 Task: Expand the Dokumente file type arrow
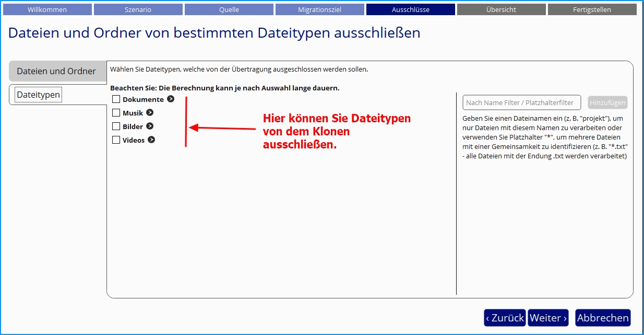point(171,99)
